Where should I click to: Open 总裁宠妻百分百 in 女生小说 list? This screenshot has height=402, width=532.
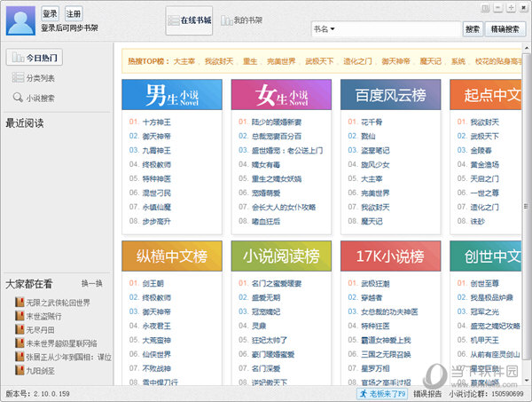click(x=277, y=136)
